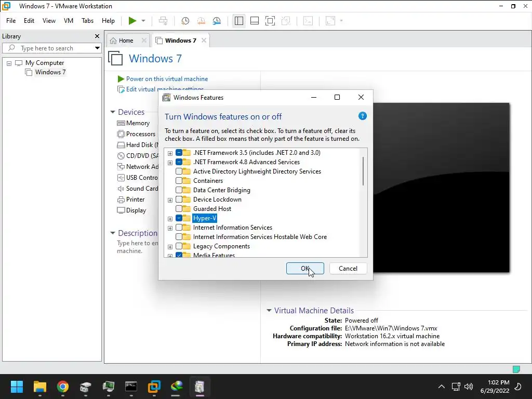Enable the Device Lockdown checkbox
The height and width of the screenshot is (399, 532).
pyautogui.click(x=179, y=199)
